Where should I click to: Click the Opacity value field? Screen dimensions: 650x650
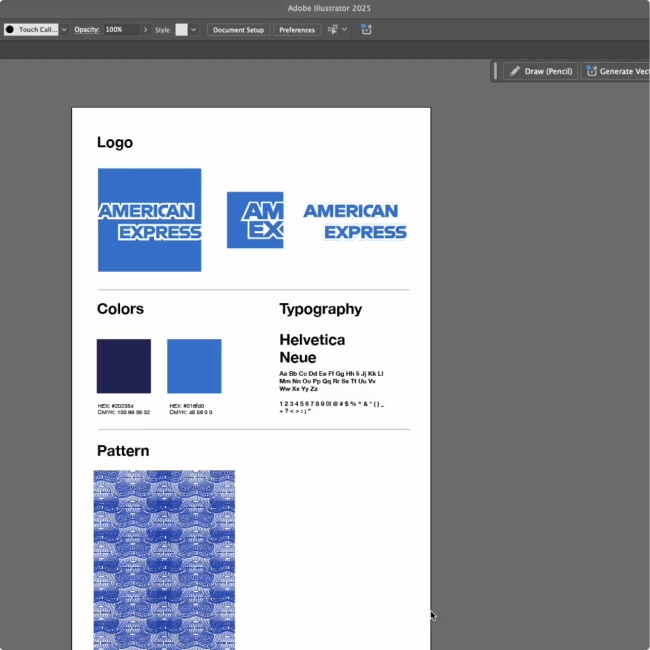(121, 30)
